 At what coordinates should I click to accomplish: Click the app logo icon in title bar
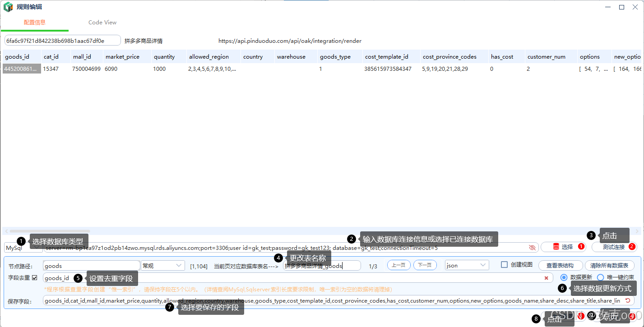[8, 7]
